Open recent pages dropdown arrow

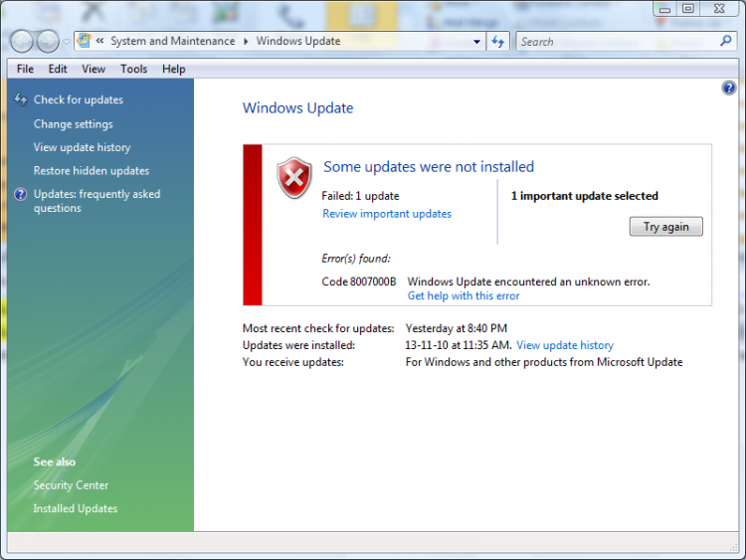[67, 42]
